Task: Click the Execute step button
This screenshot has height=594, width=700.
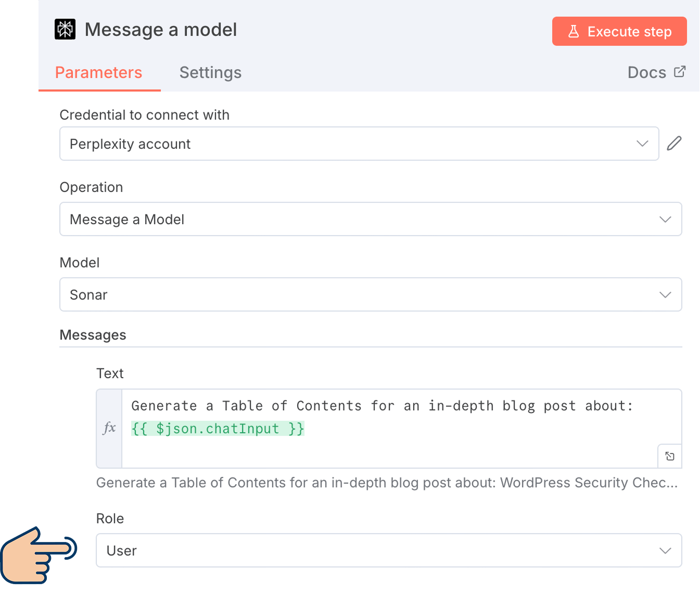Action: (x=619, y=31)
